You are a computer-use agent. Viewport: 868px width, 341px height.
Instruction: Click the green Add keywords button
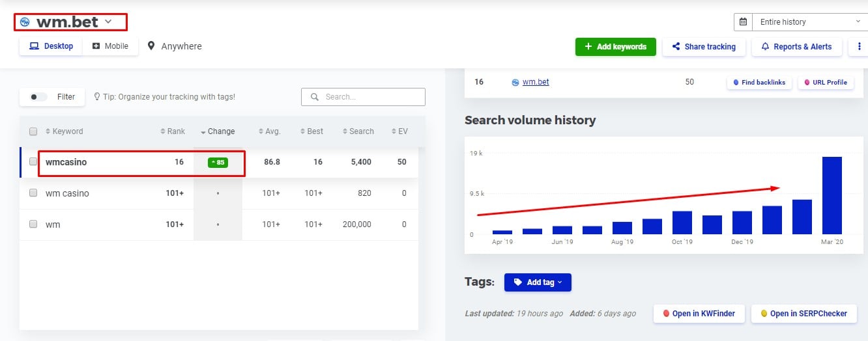(x=615, y=47)
